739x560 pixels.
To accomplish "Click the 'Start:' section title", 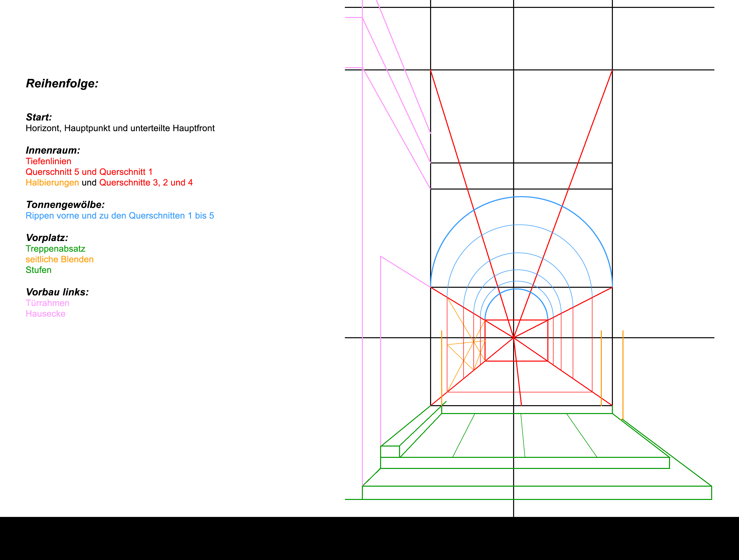I will click(39, 117).
